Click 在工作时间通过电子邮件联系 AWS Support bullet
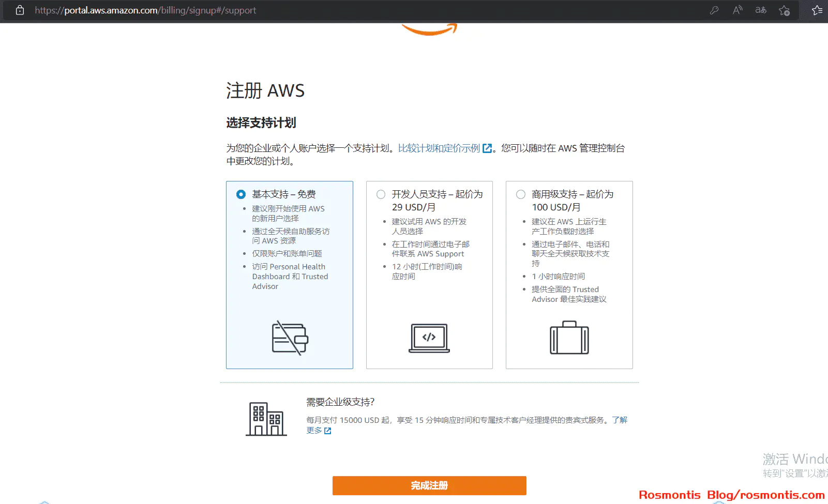The width and height of the screenshot is (828, 504). point(430,249)
